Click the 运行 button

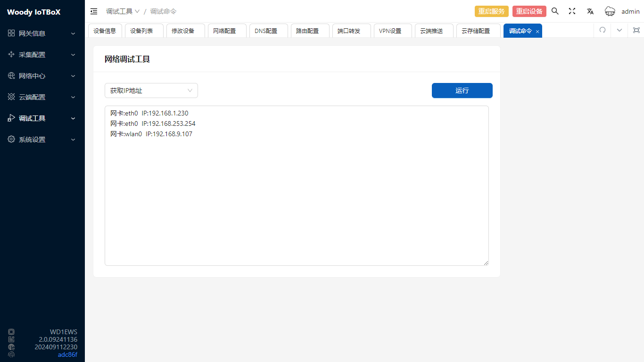pyautogui.click(x=462, y=90)
